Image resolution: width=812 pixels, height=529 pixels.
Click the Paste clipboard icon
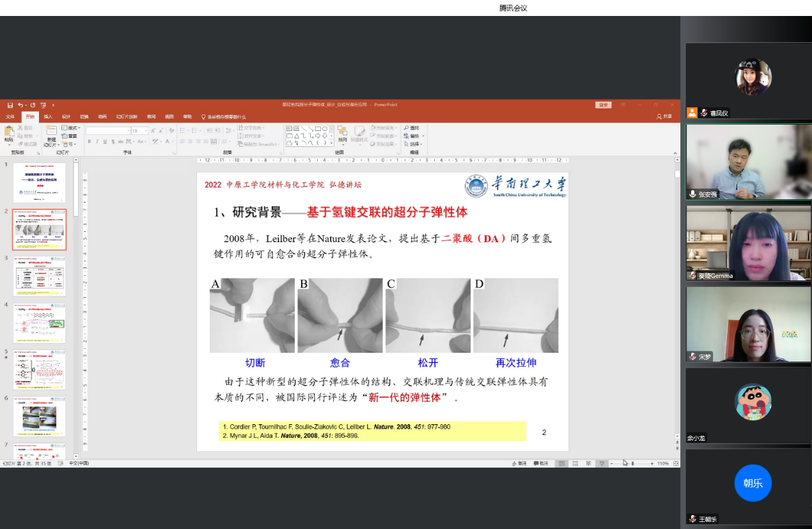click(x=9, y=132)
